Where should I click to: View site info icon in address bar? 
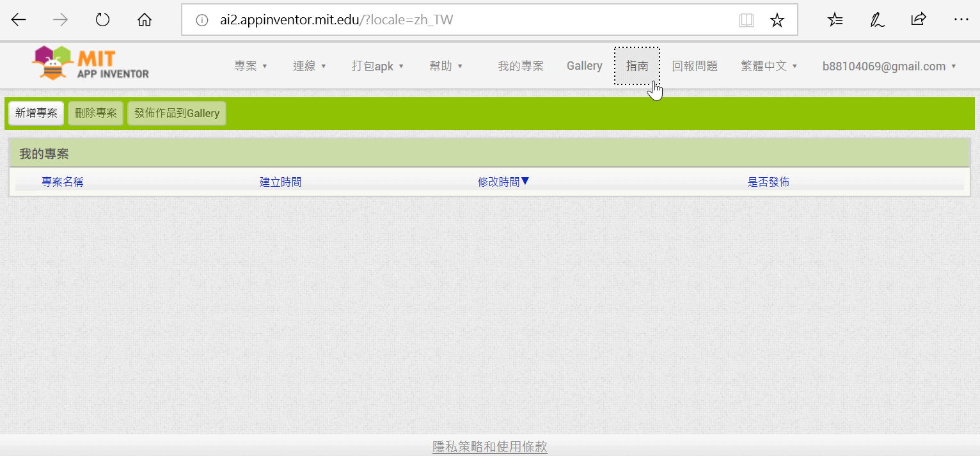click(x=202, y=20)
